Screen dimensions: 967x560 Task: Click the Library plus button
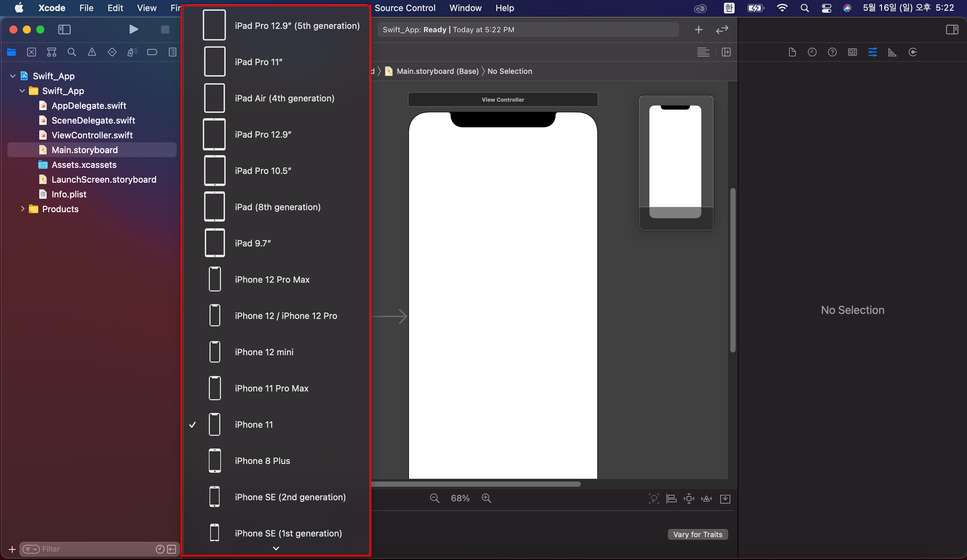coord(698,30)
